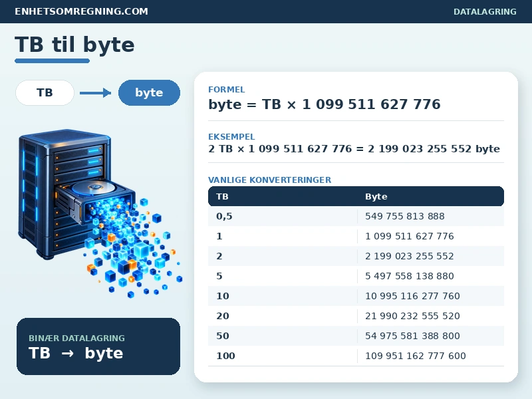Image resolution: width=532 pixels, height=399 pixels.
Task: Click the example line starting '2 TB ×'
Action: (354, 148)
